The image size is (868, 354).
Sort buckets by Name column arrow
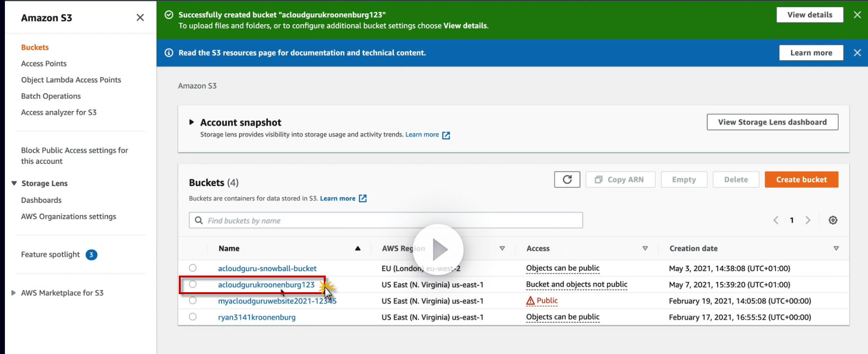(x=358, y=249)
